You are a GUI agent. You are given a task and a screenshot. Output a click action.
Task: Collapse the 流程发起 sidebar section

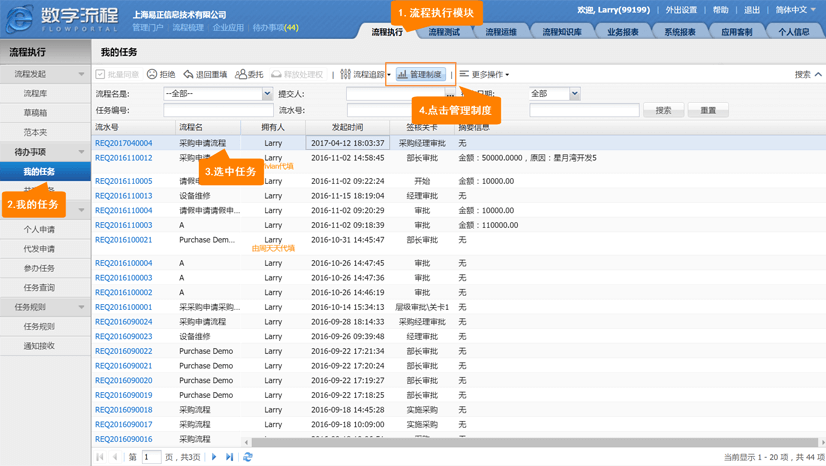click(x=81, y=74)
